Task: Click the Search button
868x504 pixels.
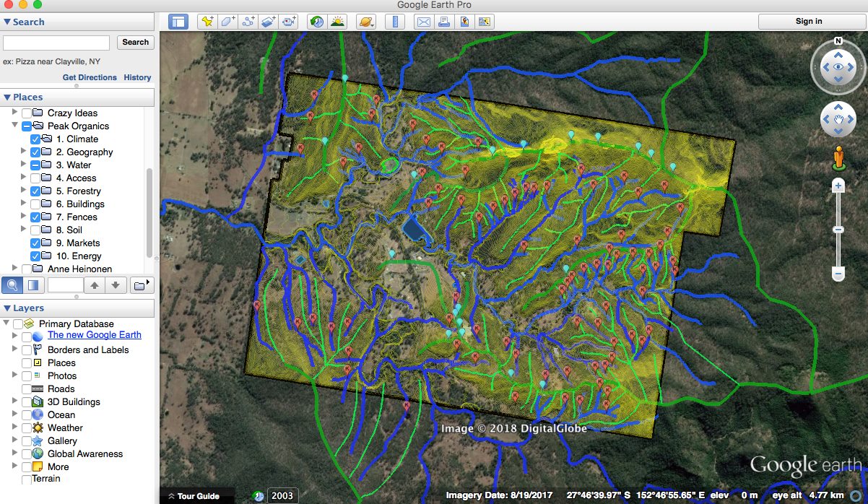Action: tap(135, 43)
